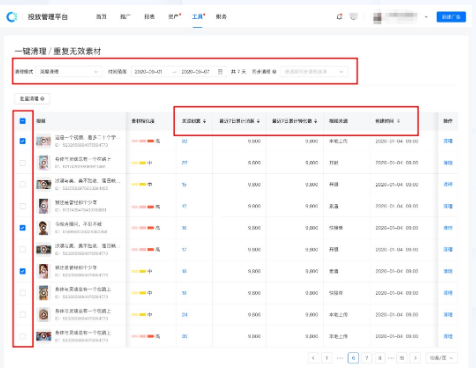Click the blue 新建广告 button
This screenshot has width=476, height=368.
point(451,17)
